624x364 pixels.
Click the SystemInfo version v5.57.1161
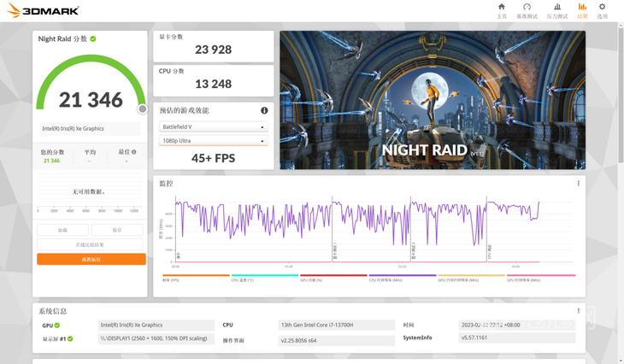pos(517,338)
